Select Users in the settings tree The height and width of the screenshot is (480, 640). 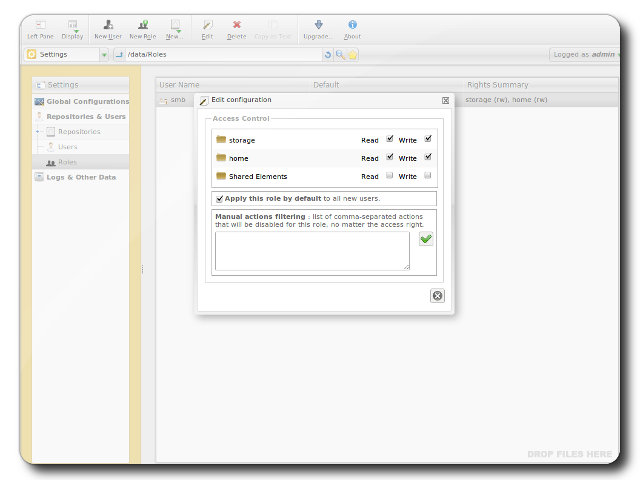pyautogui.click(x=67, y=146)
